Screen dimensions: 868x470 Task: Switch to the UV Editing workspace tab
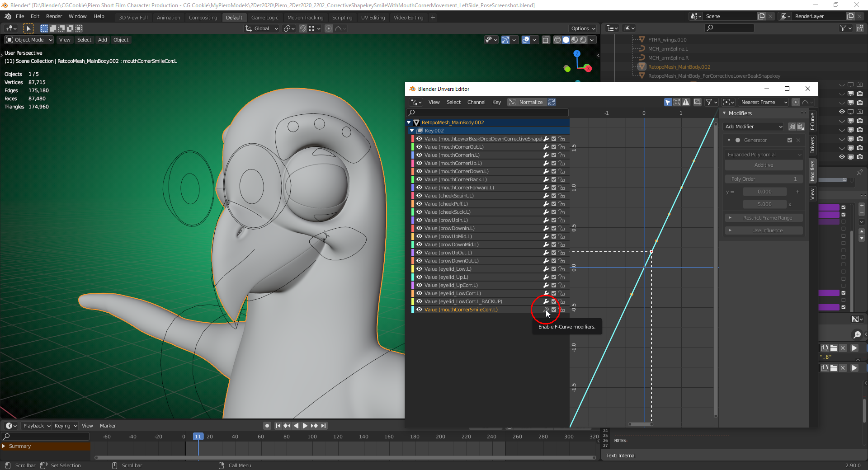(x=373, y=18)
